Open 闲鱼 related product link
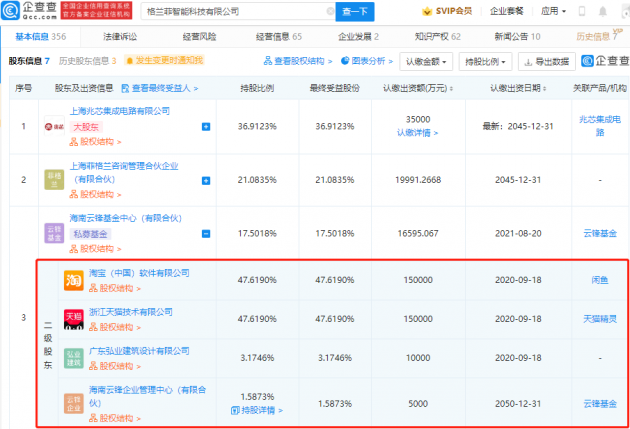Screen dimensions: 630x429 tap(600, 280)
